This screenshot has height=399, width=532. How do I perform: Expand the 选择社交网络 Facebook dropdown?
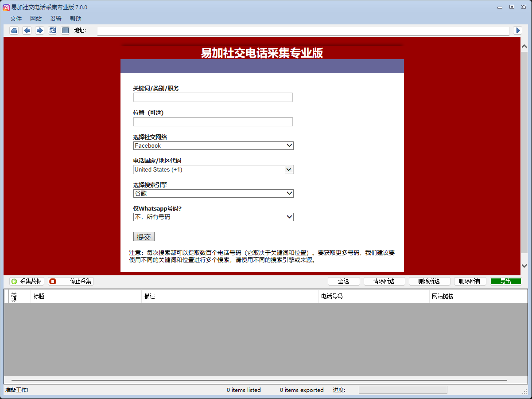[x=213, y=145]
